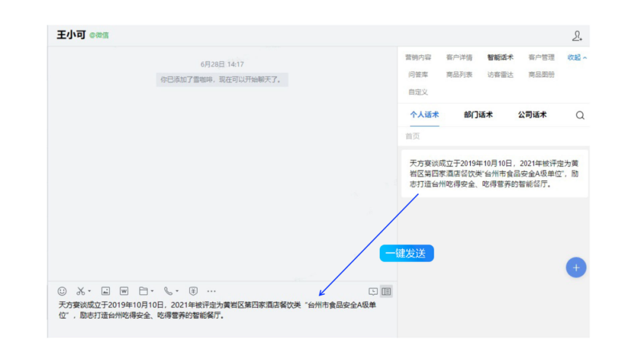Insert a picture with the image icon
This screenshot has width=644, height=363.
coord(106,291)
